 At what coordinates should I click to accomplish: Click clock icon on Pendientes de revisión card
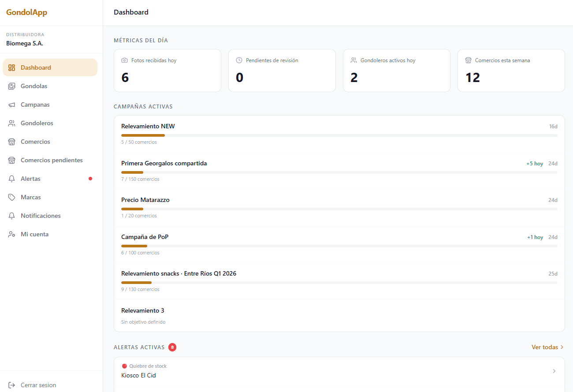click(239, 60)
